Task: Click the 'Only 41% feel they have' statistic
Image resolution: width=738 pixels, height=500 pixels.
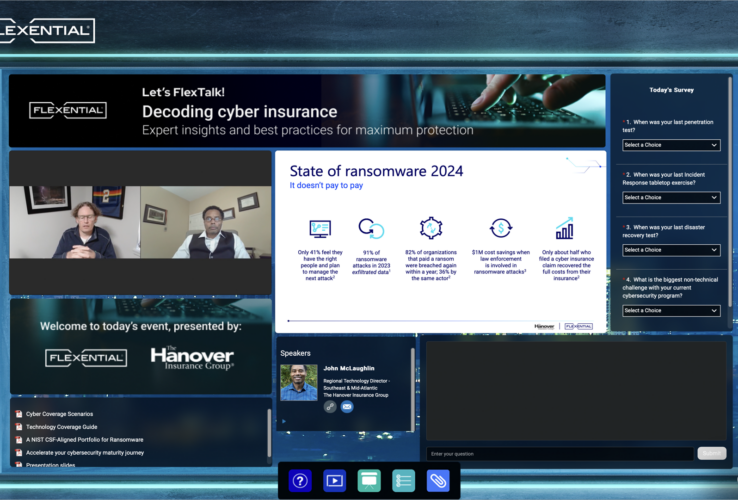Action: tap(320, 266)
